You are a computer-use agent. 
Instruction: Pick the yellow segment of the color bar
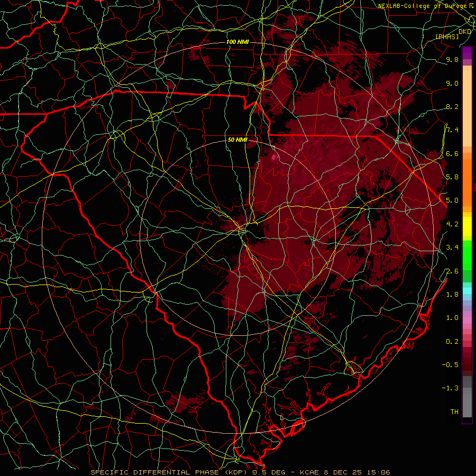pos(467,226)
